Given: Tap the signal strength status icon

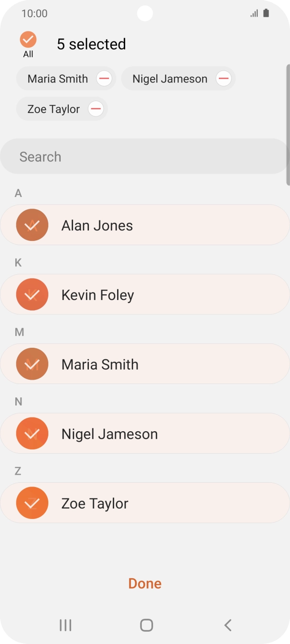Looking at the screenshot, I should pos(254,13).
